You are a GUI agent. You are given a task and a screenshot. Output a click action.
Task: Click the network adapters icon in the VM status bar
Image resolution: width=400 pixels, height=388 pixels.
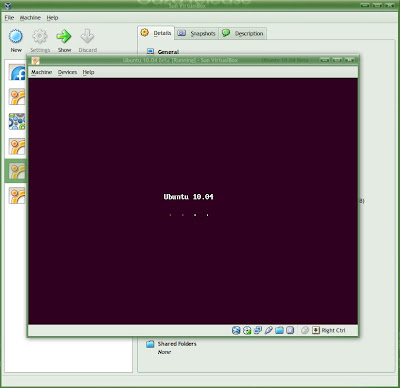tap(258, 330)
